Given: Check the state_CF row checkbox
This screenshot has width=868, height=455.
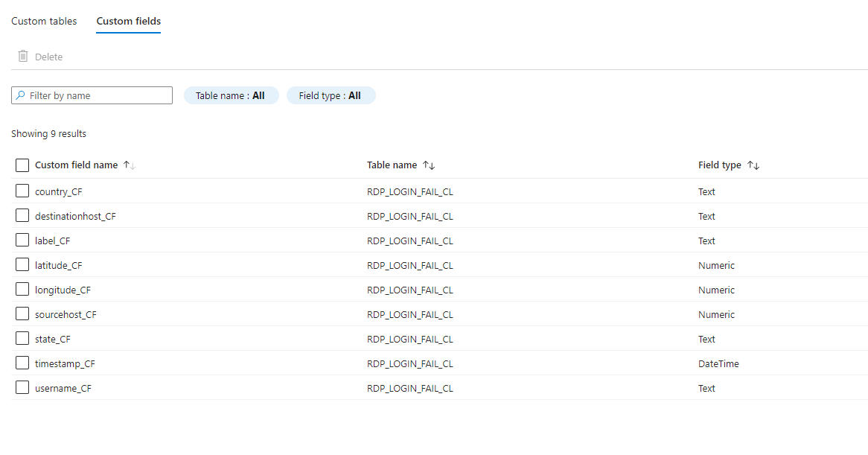Looking at the screenshot, I should click(22, 338).
